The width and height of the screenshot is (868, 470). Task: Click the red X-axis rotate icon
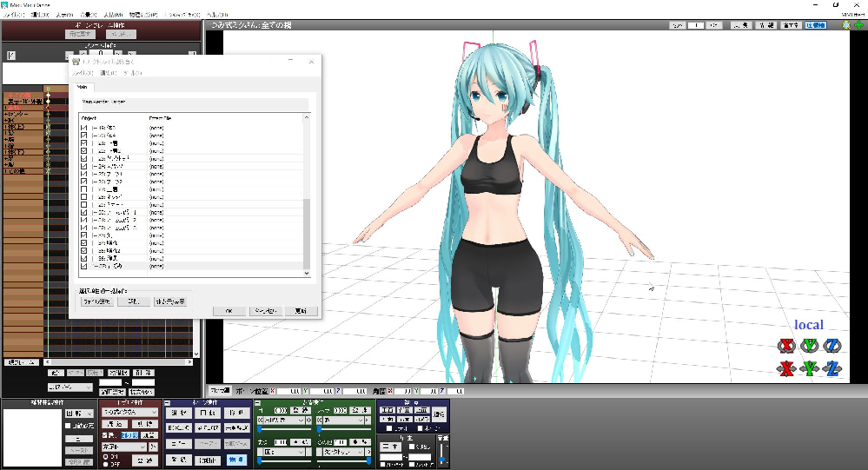[785, 347]
